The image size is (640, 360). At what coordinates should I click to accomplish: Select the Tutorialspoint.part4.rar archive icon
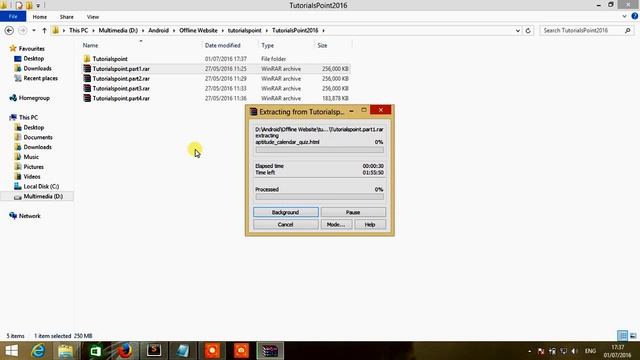coord(87,98)
